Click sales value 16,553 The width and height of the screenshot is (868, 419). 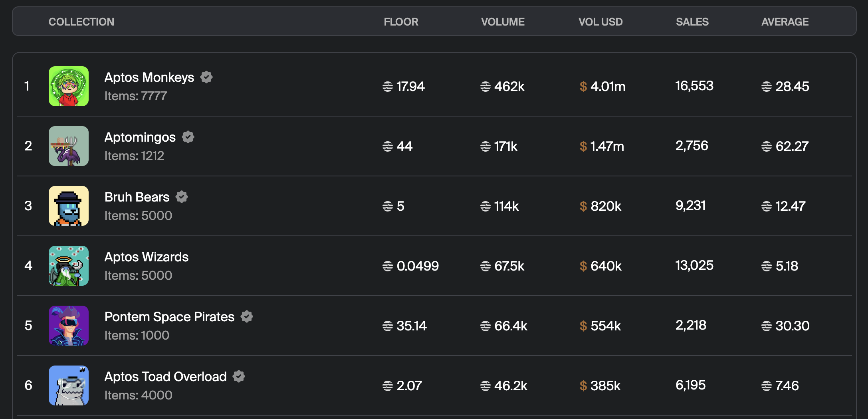(694, 86)
